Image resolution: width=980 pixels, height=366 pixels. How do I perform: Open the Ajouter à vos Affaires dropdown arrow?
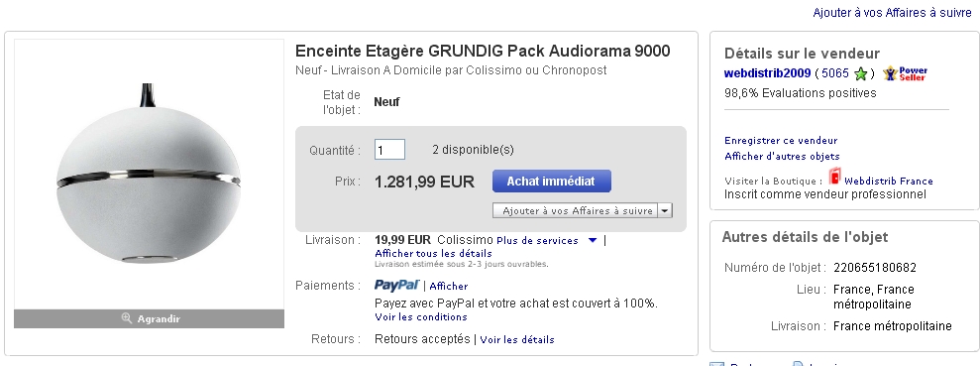[x=664, y=211]
